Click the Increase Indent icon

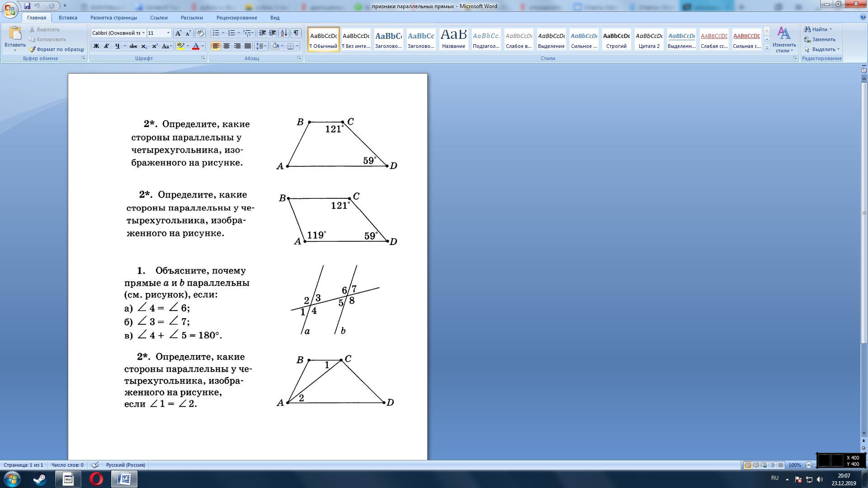(x=273, y=33)
